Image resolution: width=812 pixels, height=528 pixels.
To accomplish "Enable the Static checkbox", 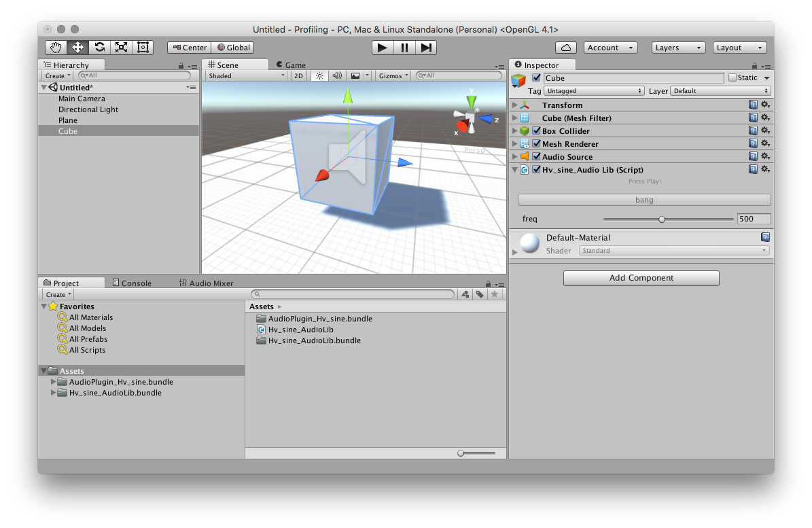I will point(732,77).
